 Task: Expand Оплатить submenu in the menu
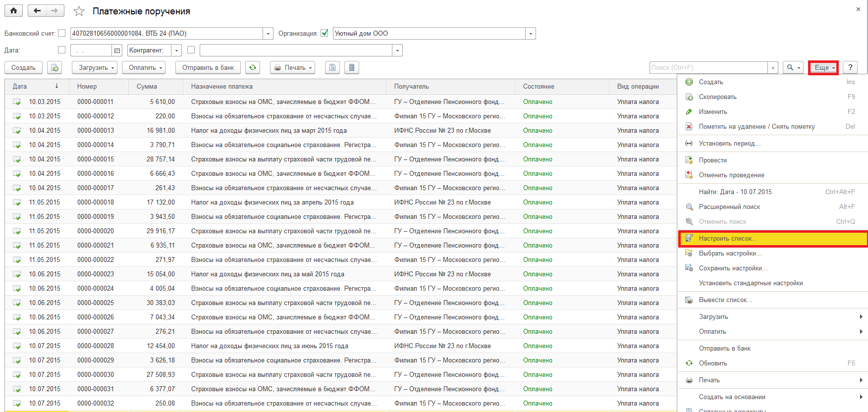[772, 331]
